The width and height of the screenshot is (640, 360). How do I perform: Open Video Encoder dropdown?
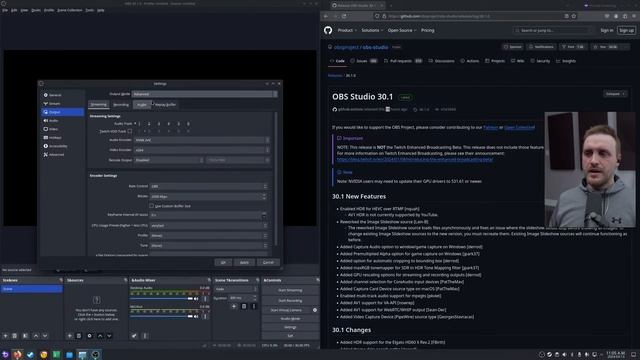[202, 150]
